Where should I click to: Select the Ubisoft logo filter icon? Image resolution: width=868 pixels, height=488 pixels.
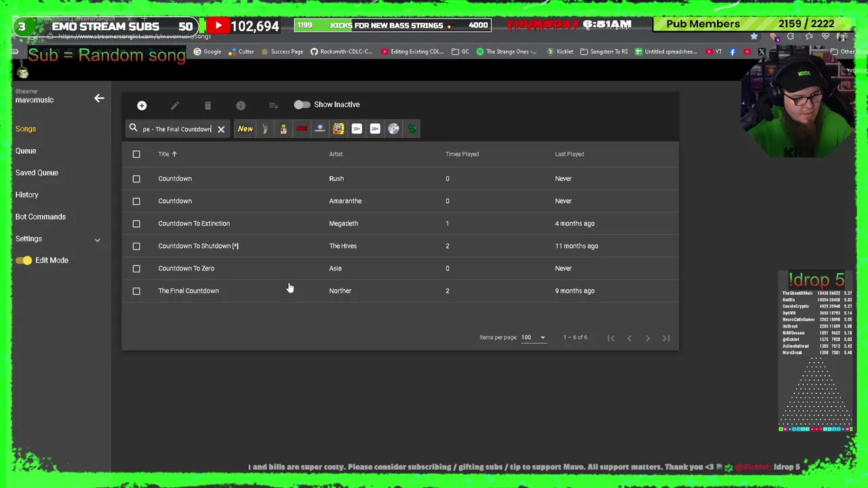[x=320, y=129]
